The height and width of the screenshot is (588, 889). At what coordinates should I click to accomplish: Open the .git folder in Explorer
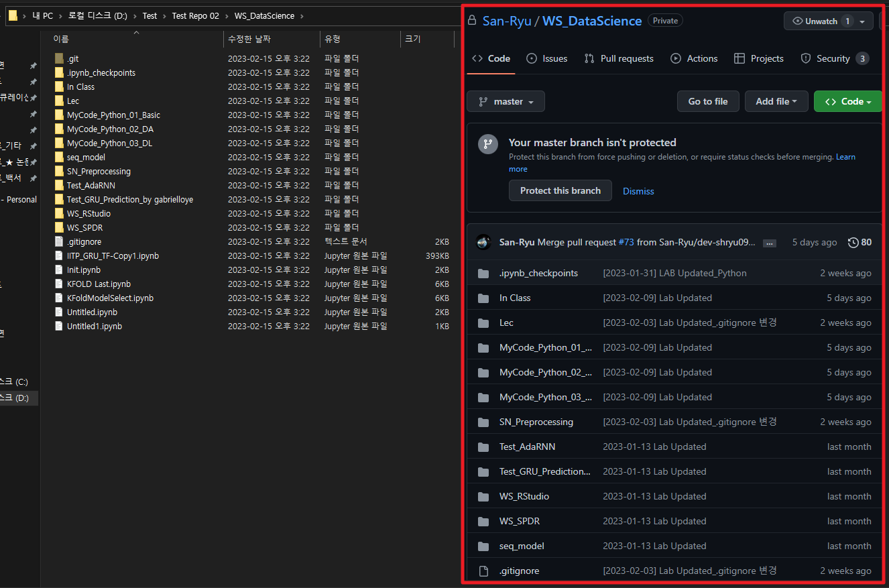[x=72, y=58]
